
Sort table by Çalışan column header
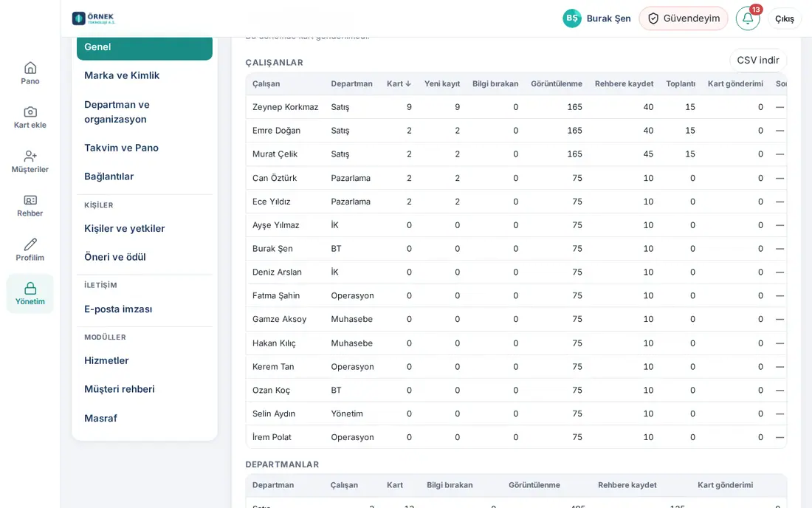pyautogui.click(x=266, y=84)
